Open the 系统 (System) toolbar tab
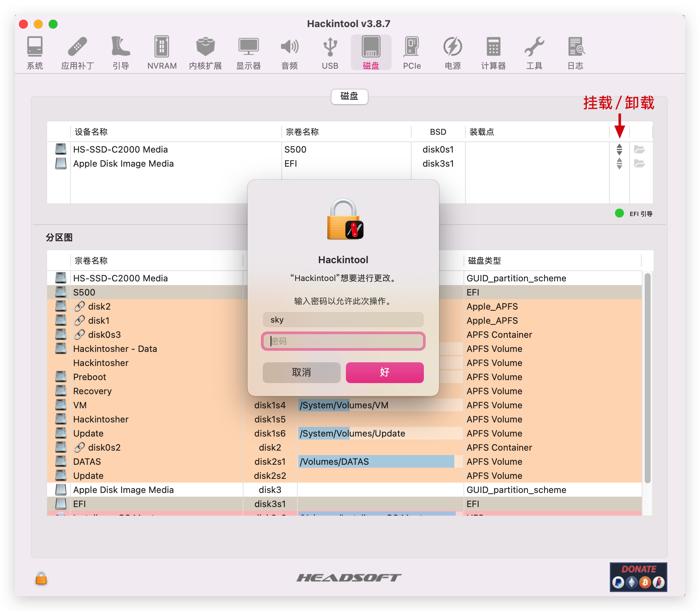 click(x=35, y=53)
